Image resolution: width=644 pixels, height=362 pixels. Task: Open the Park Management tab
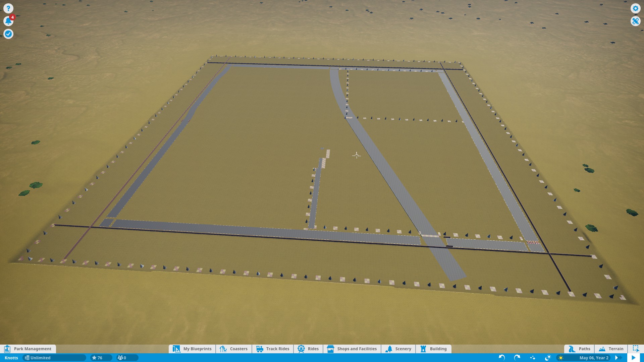pyautogui.click(x=28, y=349)
